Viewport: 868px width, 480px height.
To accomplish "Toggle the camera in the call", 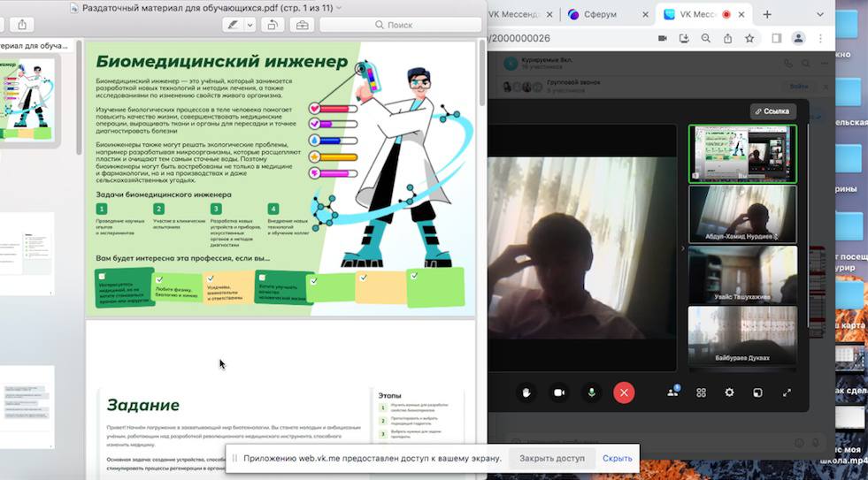I will coord(559,392).
